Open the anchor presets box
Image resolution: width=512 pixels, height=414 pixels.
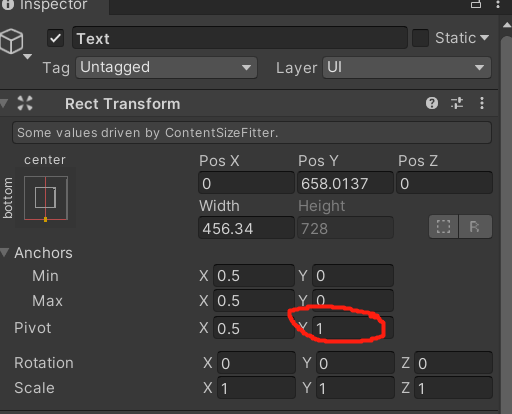click(x=46, y=199)
